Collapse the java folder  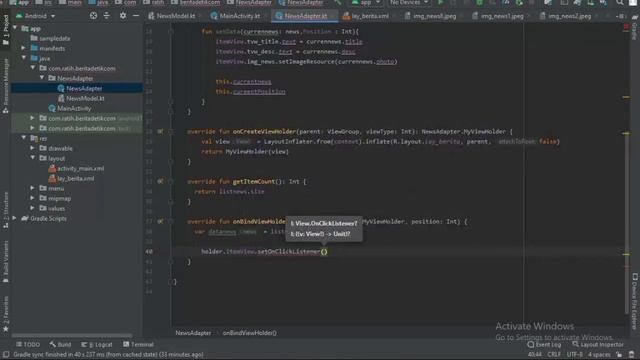(24, 58)
